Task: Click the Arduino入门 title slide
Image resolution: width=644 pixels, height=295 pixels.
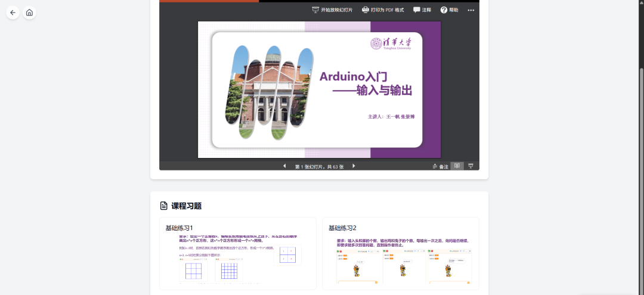Action: click(x=319, y=89)
